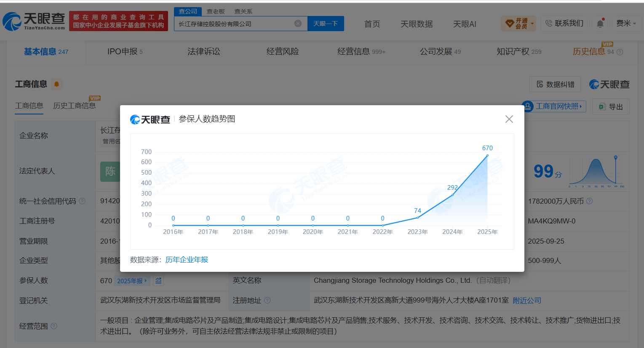Click the 数据纠错 button
Viewport: 644px width, 348px height.
555,85
